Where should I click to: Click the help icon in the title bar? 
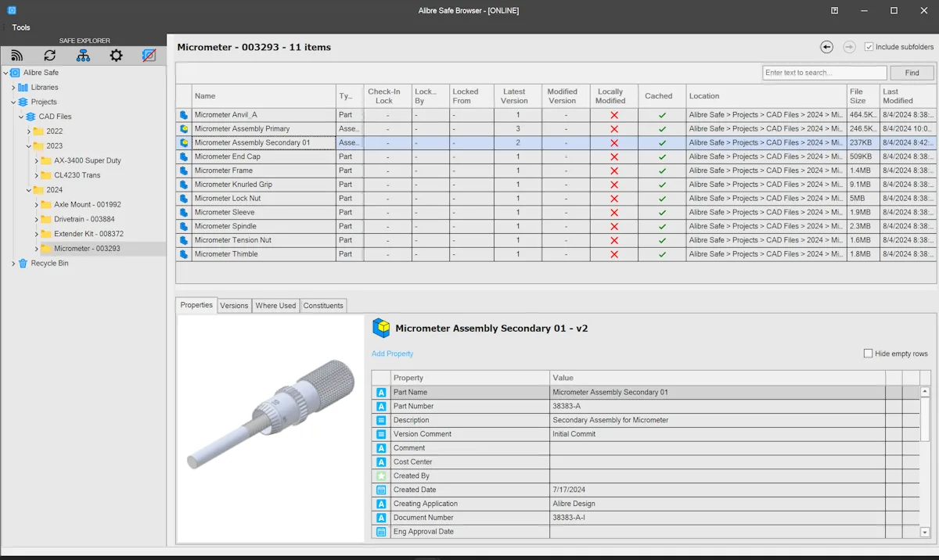[x=835, y=10]
